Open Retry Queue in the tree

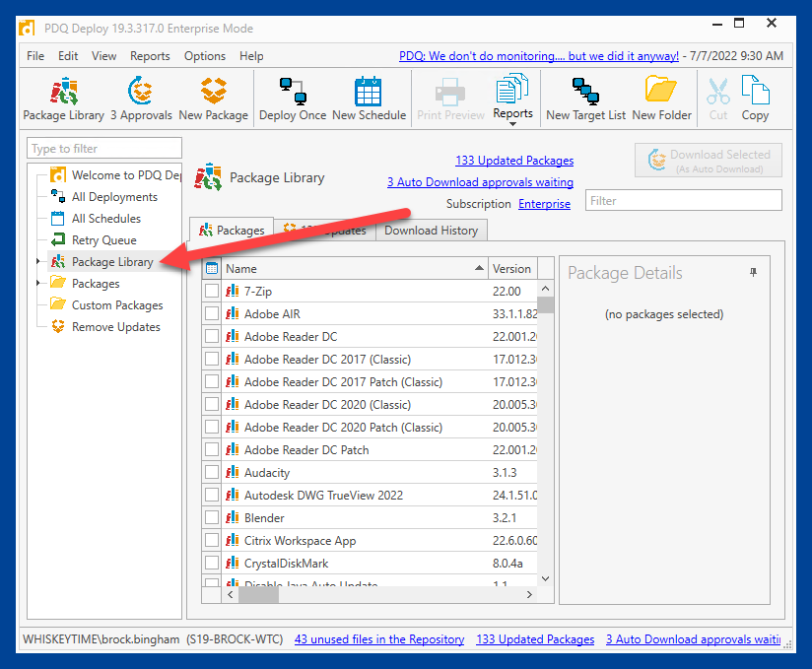[94, 240]
